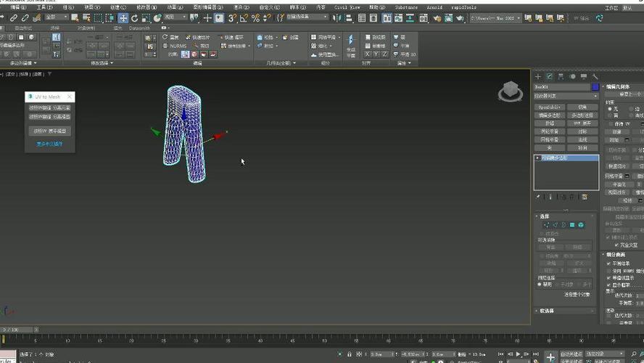Open the Arnold menu

[434, 7]
